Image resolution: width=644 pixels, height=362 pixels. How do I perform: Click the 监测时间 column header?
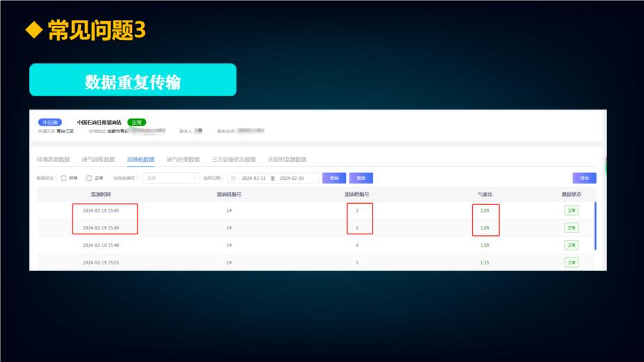coord(100,194)
